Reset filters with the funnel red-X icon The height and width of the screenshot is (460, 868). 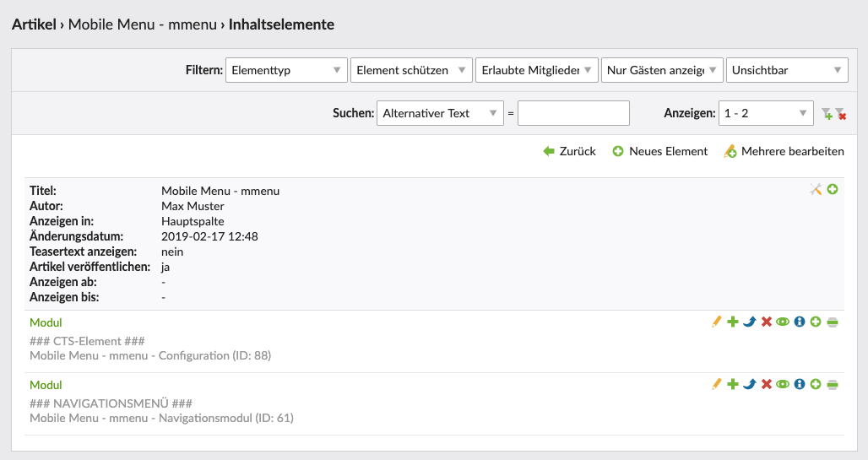840,113
